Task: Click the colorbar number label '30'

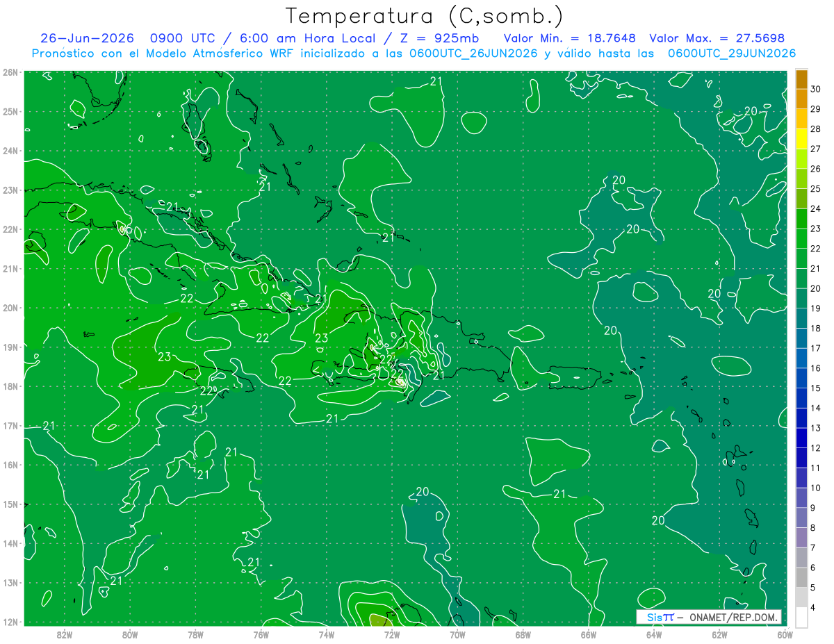Action: pos(816,89)
